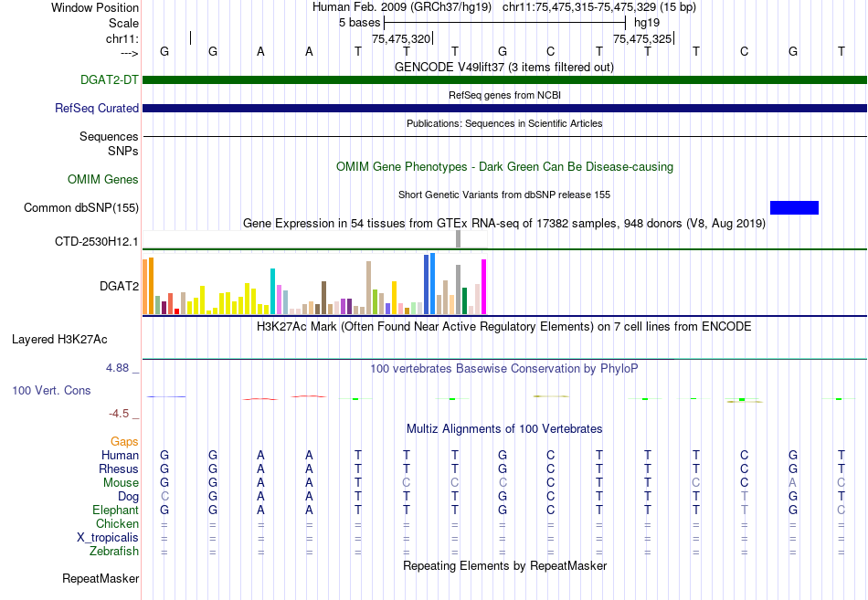Select the Zebrafish alignment row label
The image size is (868, 600).
[114, 552]
